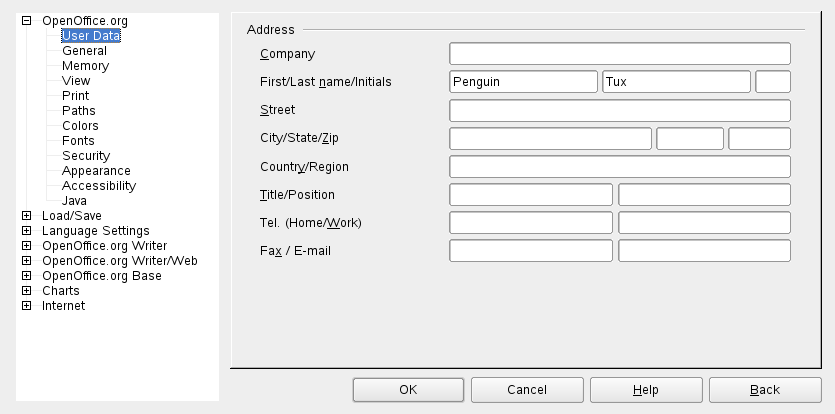This screenshot has height=414, width=835.
Task: Expand the Language Settings node
Action: pyautogui.click(x=26, y=231)
